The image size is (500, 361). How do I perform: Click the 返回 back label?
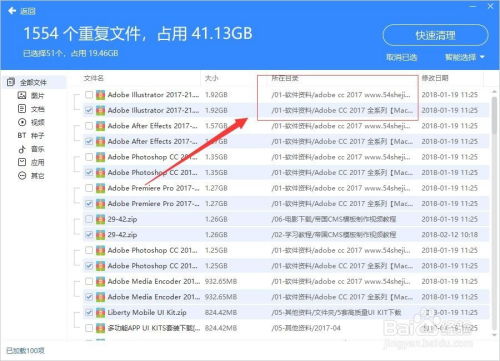28,11
